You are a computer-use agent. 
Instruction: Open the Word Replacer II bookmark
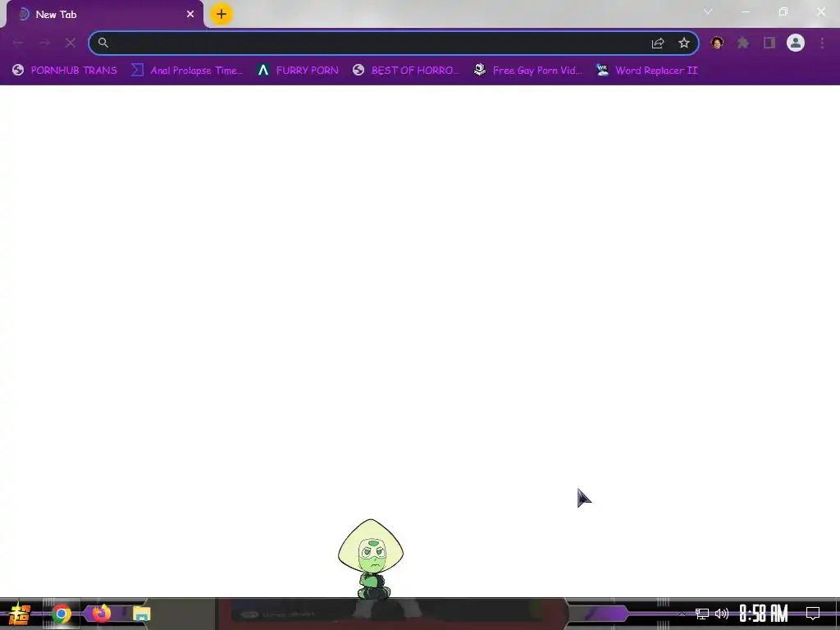(x=646, y=71)
